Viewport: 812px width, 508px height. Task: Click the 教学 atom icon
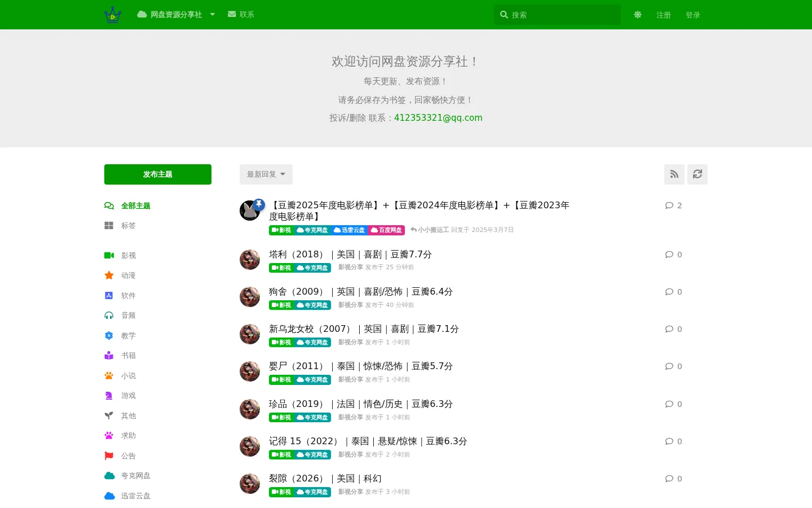click(x=109, y=336)
